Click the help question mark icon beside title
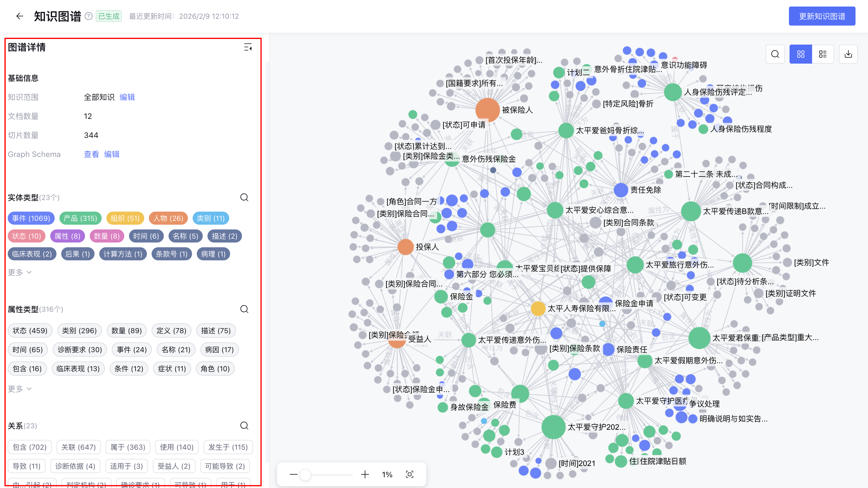The height and width of the screenshot is (488, 868). [x=89, y=16]
